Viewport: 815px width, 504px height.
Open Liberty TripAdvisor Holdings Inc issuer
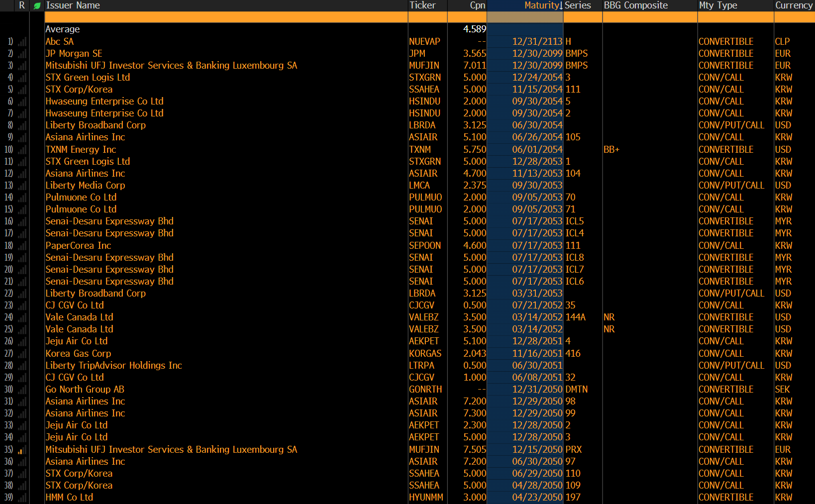pyautogui.click(x=113, y=366)
